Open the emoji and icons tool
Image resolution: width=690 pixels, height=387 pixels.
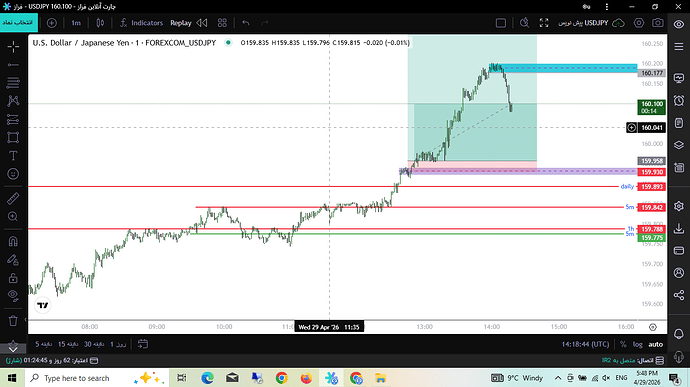pos(13,174)
